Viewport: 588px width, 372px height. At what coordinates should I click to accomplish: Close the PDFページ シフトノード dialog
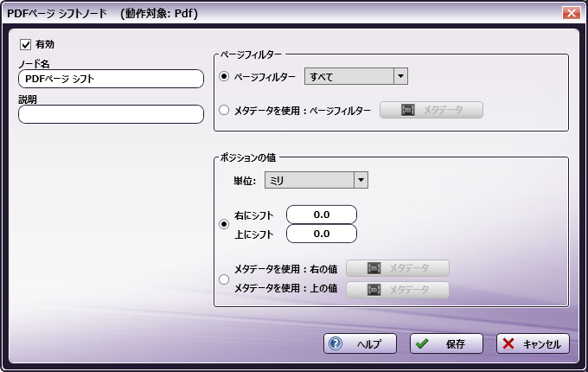pyautogui.click(x=571, y=13)
